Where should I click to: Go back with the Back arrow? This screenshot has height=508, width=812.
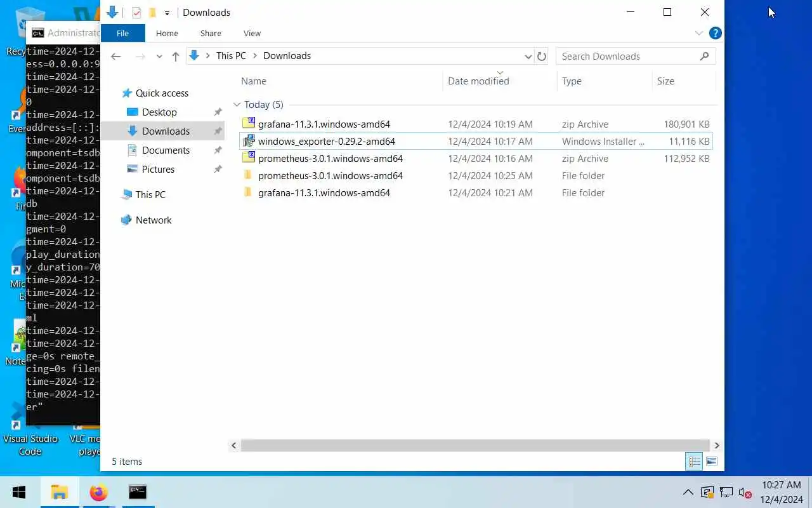[x=115, y=56]
